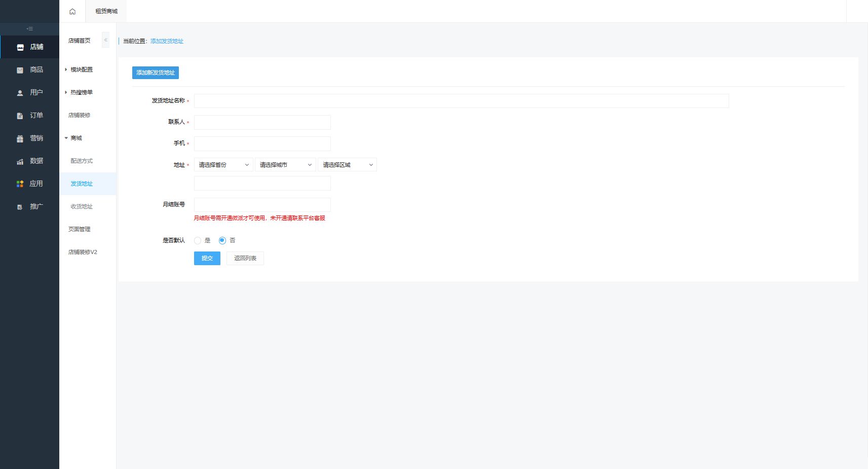
Task: Click the detailed address field below dropdowns
Action: tap(262, 183)
